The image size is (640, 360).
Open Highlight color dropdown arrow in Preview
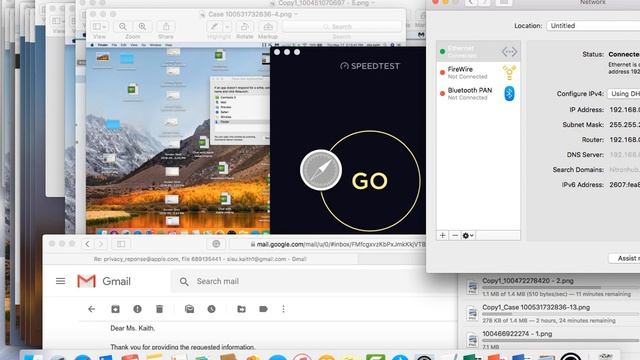tap(227, 27)
